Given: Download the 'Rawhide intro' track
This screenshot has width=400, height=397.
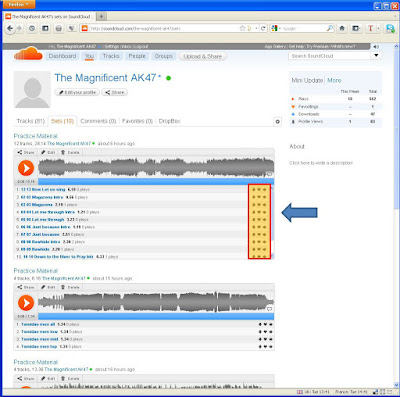Looking at the screenshot, I should (x=253, y=242).
